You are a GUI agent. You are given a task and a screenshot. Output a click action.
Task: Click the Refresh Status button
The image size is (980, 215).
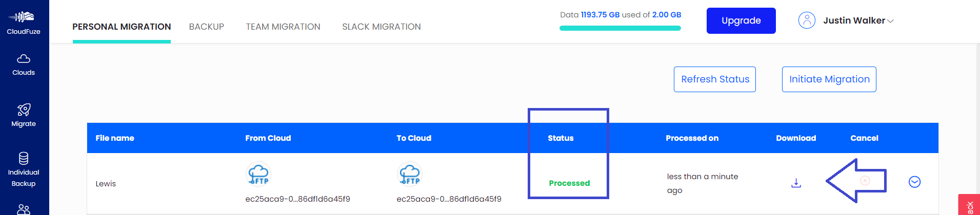(x=715, y=79)
